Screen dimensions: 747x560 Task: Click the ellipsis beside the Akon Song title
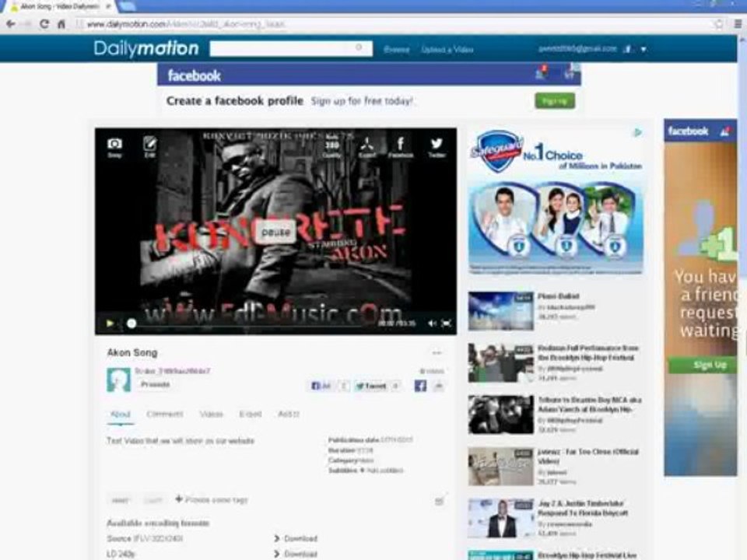pos(437,353)
